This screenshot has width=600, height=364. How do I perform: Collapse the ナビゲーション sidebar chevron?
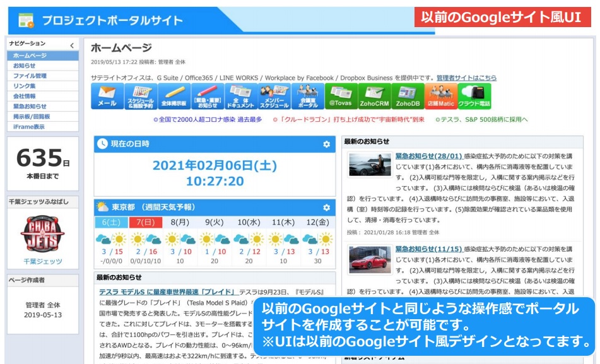click(72, 45)
